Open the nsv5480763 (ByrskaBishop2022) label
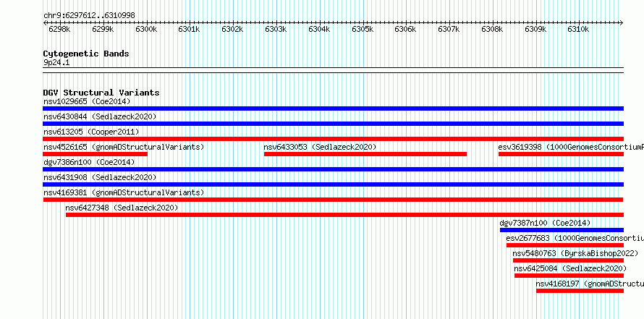Image resolution: width=644 pixels, height=319 pixels. [x=575, y=253]
